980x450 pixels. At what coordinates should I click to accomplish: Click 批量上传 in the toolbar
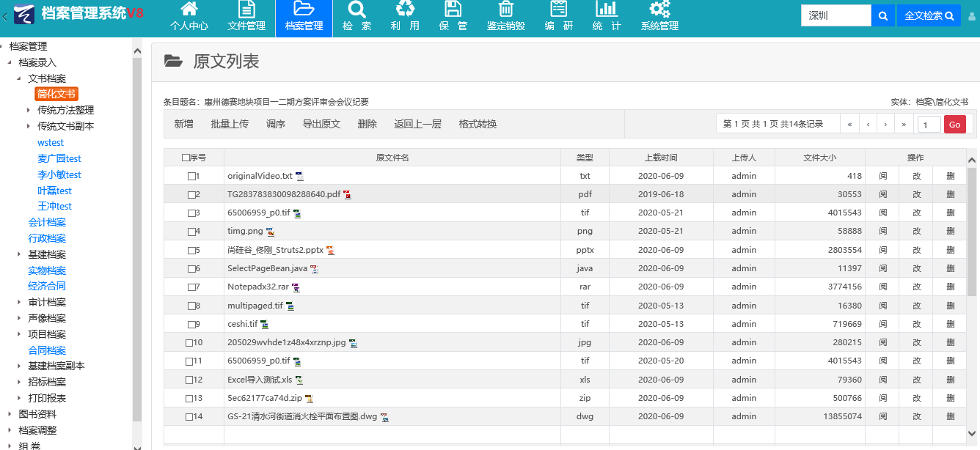click(230, 124)
